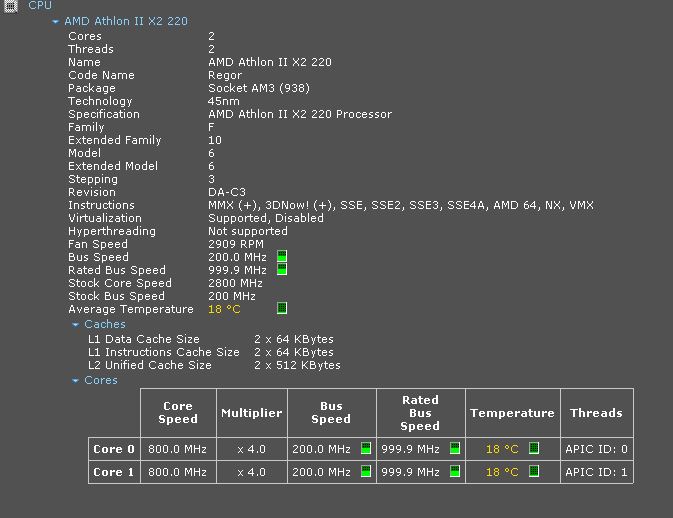The image size is (673, 518).
Task: Click Core 1 bus speed graph icon
Action: (366, 471)
